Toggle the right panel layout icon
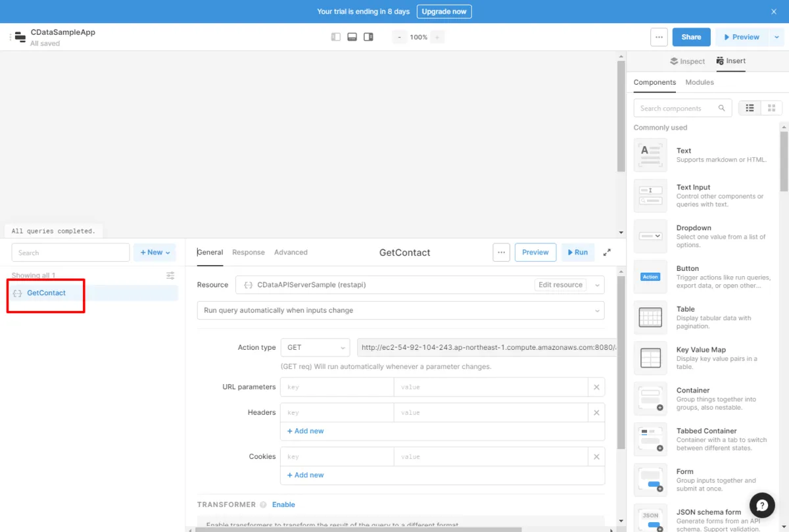 pos(369,37)
